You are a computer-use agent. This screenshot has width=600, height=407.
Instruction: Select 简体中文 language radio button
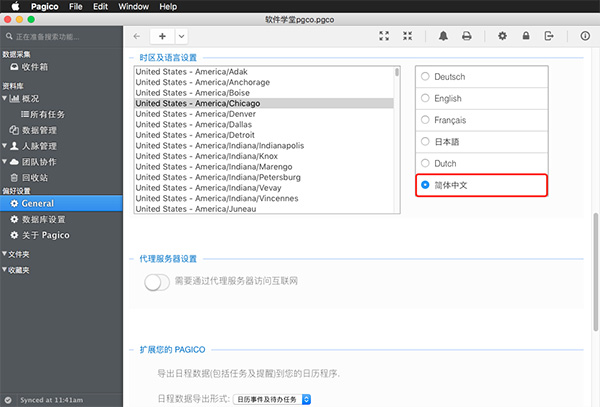coord(425,185)
